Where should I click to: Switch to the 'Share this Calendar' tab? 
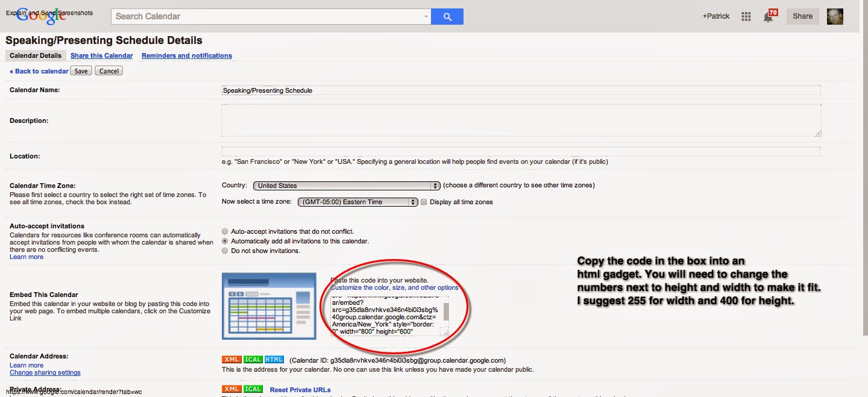click(101, 55)
